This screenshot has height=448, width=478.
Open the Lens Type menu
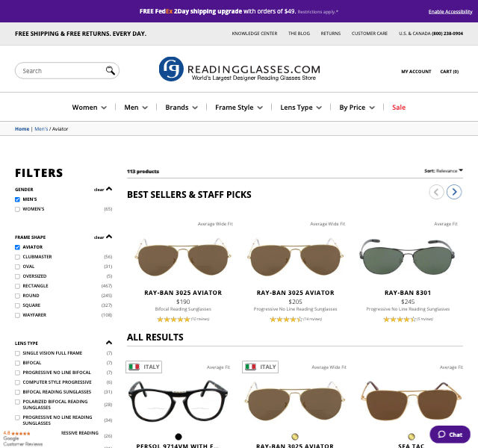[x=301, y=108]
